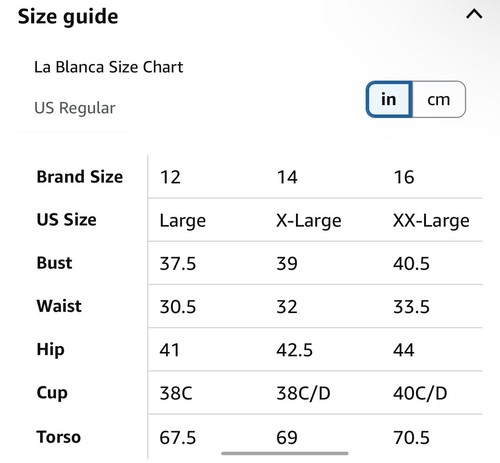Click the Hip row label
Image resolution: width=500 pixels, height=463 pixels.
(51, 350)
